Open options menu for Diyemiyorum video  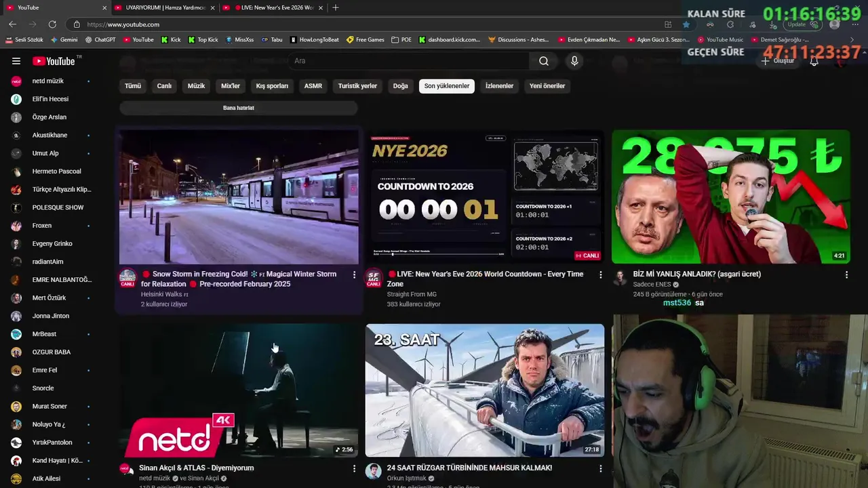pyautogui.click(x=354, y=468)
